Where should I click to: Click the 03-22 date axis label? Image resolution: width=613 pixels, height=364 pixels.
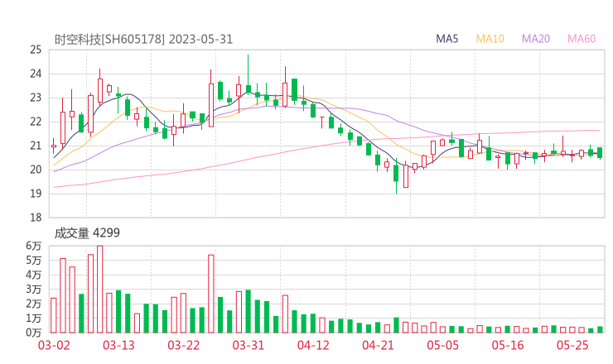(x=183, y=345)
